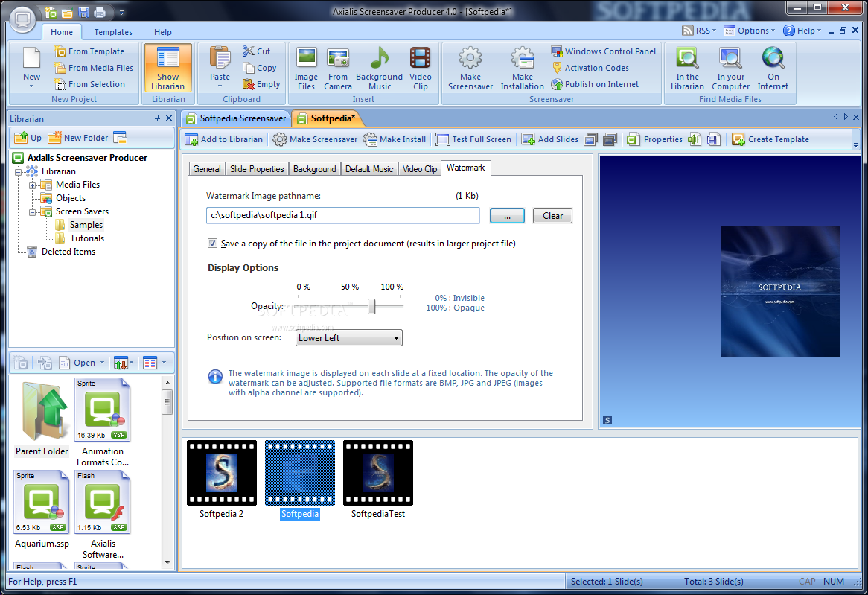The image size is (868, 595).
Task: Click Create Template toolbar button
Action: coord(770,139)
